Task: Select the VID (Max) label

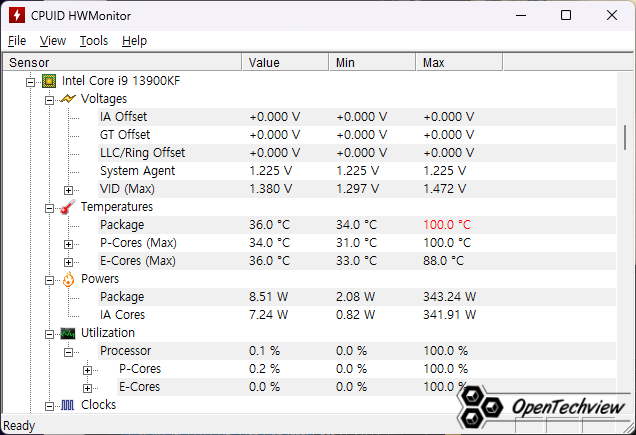Action: tap(127, 189)
